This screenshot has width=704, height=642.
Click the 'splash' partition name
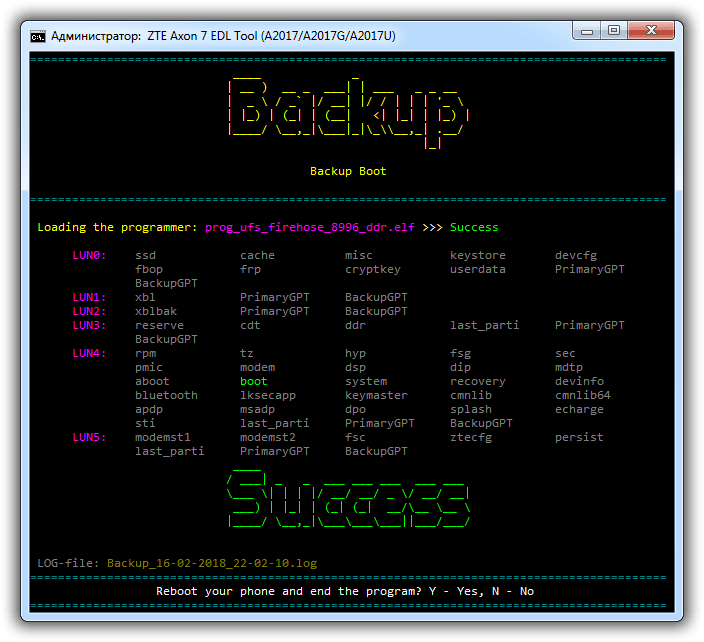(471, 409)
